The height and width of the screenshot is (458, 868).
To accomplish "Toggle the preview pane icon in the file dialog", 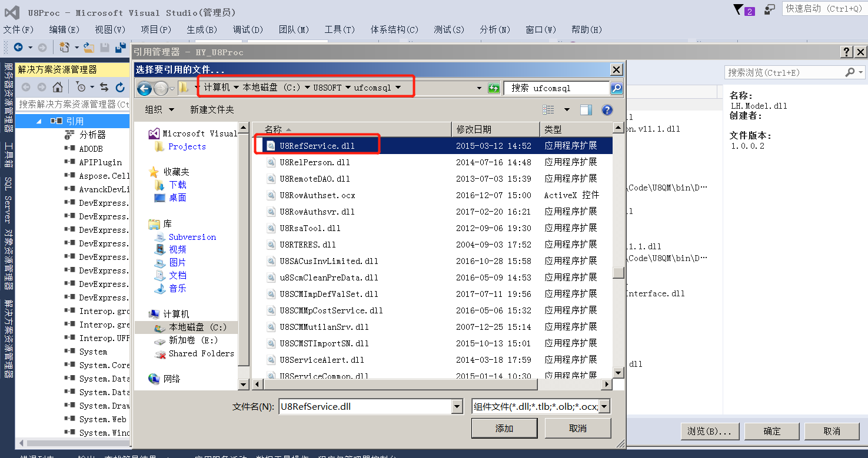I will click(586, 110).
